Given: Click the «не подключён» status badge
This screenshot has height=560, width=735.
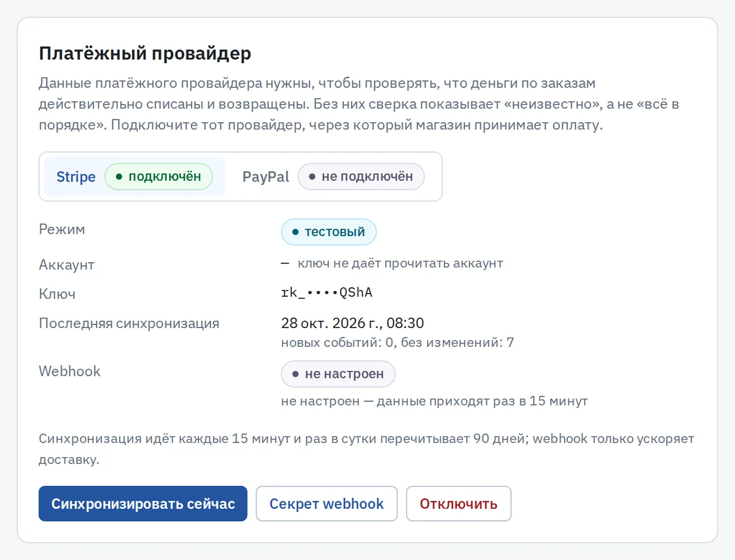Looking at the screenshot, I should 361,176.
